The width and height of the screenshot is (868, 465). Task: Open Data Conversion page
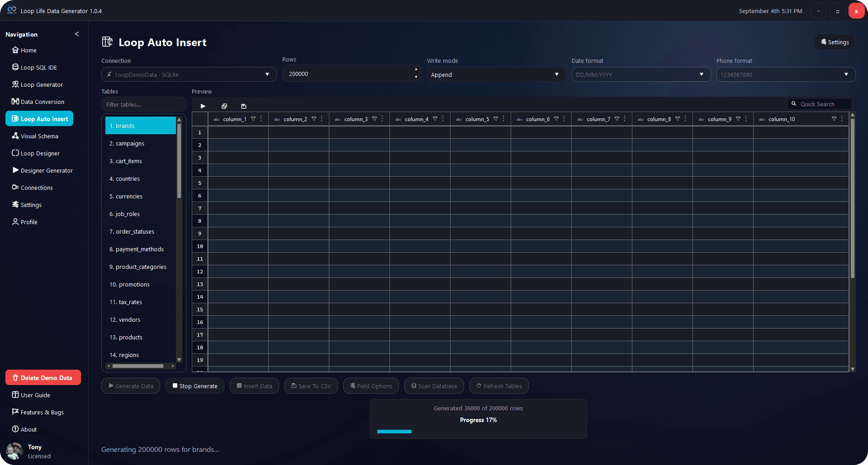38,102
